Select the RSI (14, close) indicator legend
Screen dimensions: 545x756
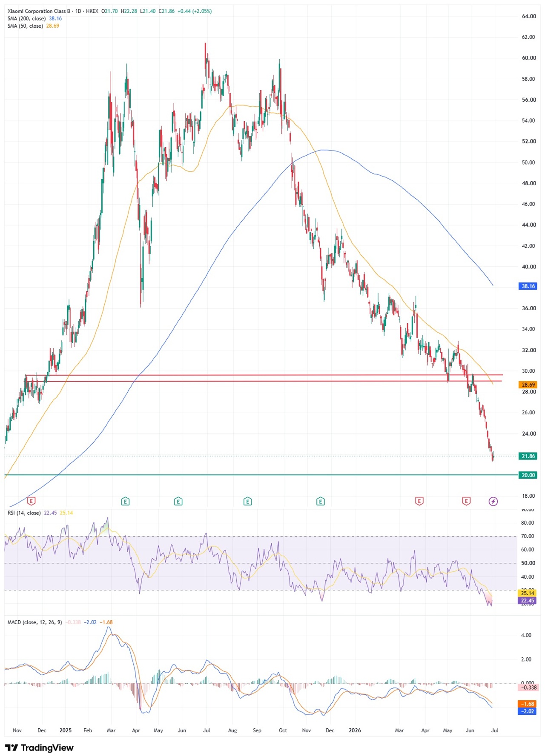24,513
